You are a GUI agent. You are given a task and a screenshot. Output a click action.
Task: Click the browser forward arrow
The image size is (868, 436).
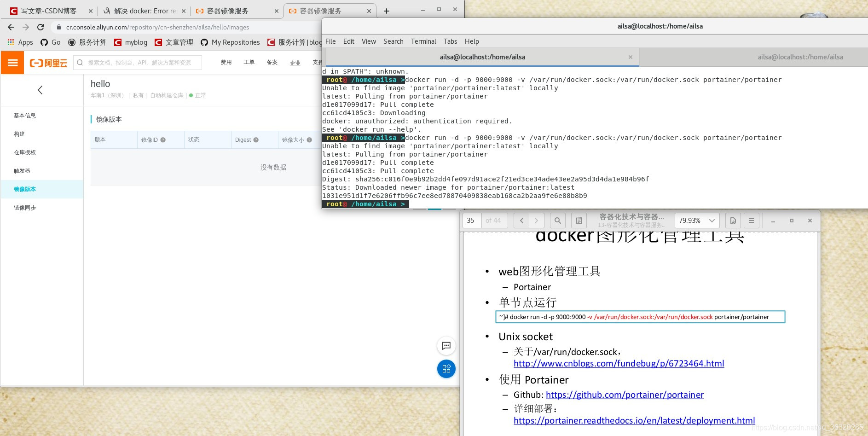[26, 27]
